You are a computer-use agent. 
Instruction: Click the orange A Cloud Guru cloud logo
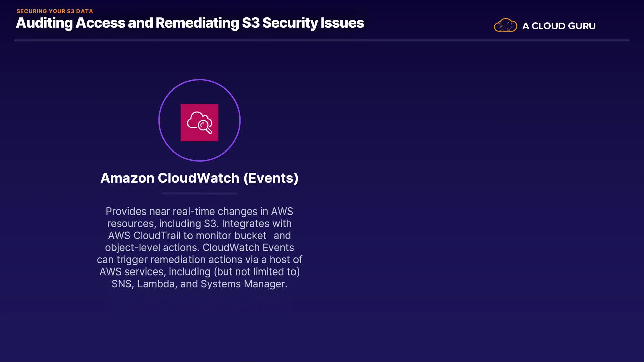point(505,25)
